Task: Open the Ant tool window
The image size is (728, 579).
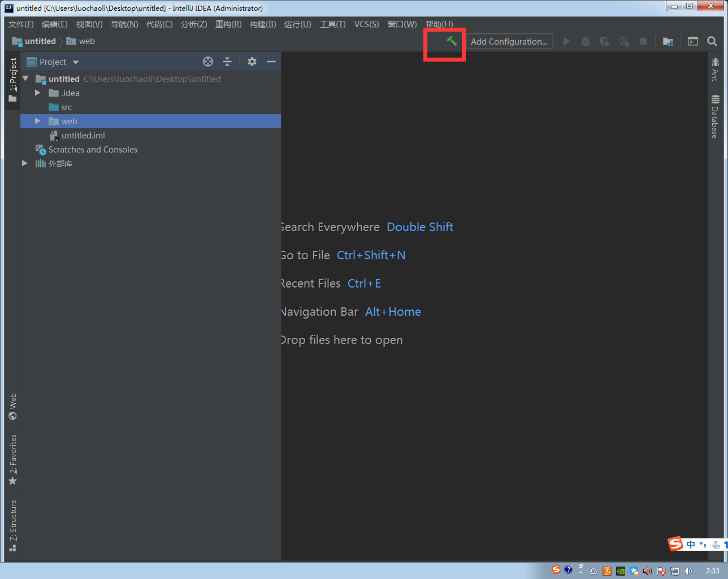Action: [x=716, y=68]
